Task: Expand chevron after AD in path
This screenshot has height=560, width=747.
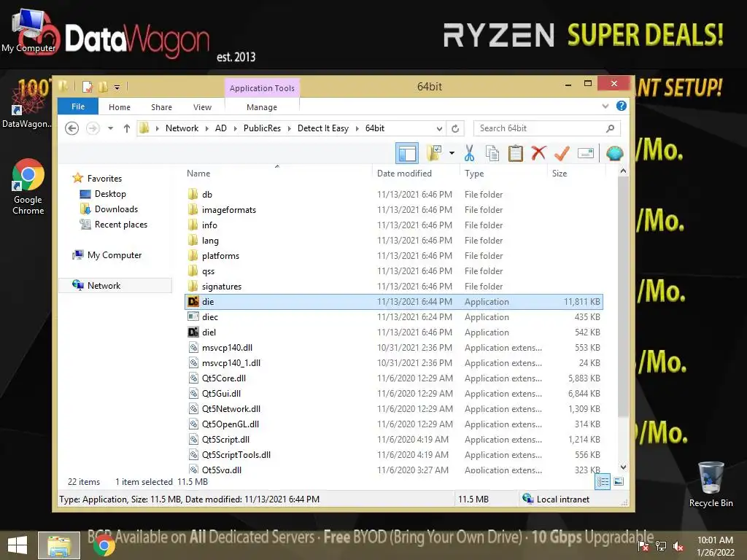Action: pos(236,128)
